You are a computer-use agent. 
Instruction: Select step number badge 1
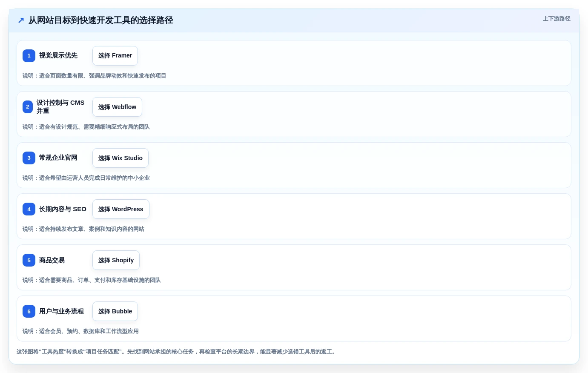click(x=29, y=56)
